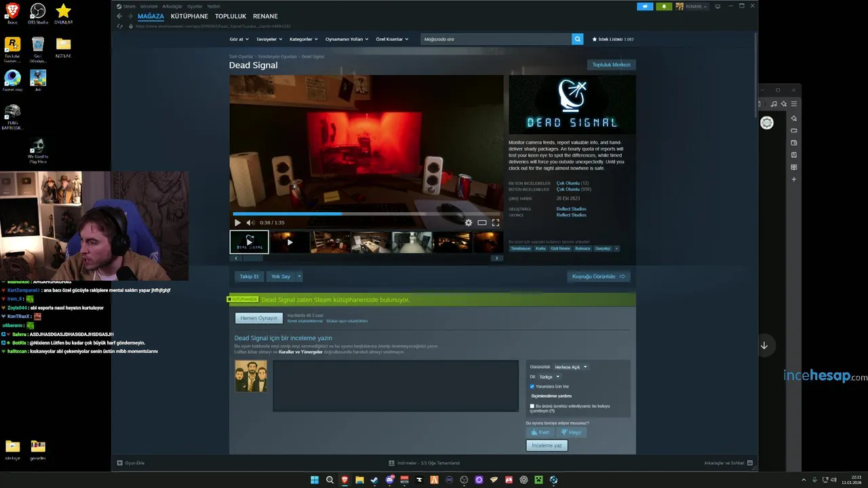Image resolution: width=868 pixels, height=488 pixels.
Task: Go back with the Steam back arrow
Action: point(119,16)
